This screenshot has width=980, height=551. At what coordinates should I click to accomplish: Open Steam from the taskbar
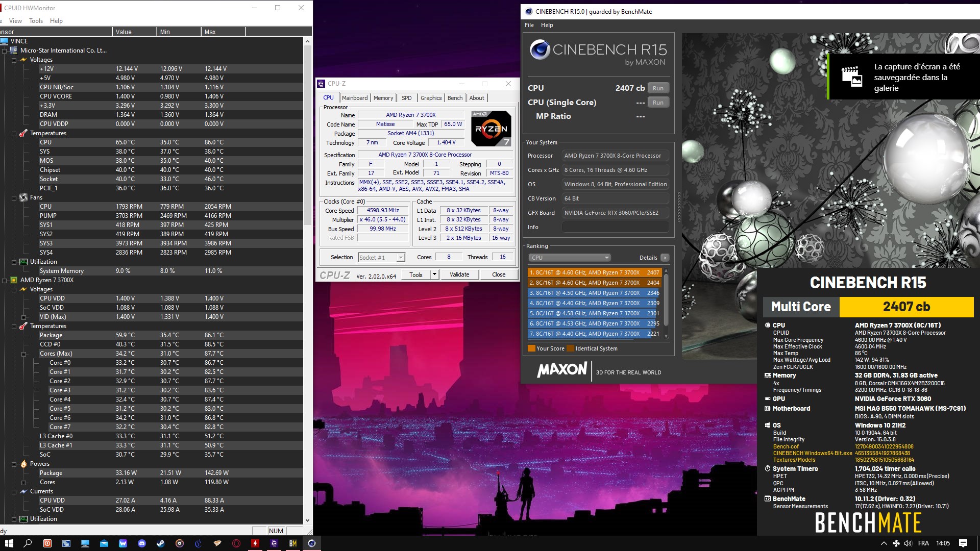pos(161,543)
